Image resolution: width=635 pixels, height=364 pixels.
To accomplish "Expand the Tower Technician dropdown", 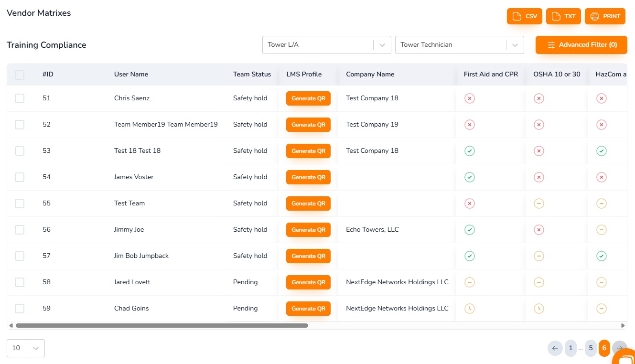I will point(515,44).
